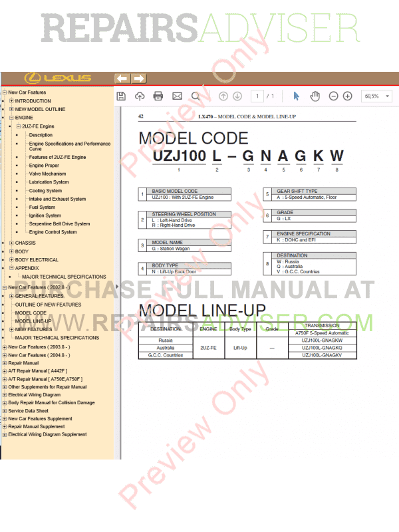The width and height of the screenshot is (399, 532).
Task: Open MODEL LINE-UP tree item
Action: [33, 321]
